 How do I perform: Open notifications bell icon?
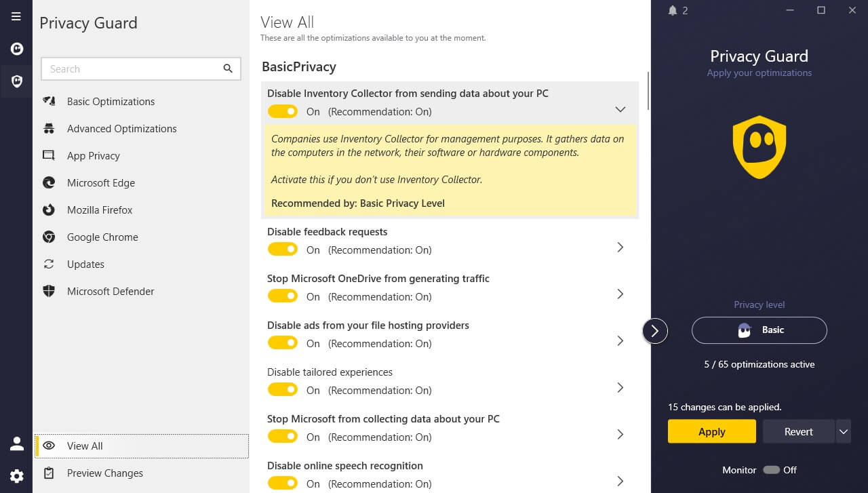[x=673, y=10]
